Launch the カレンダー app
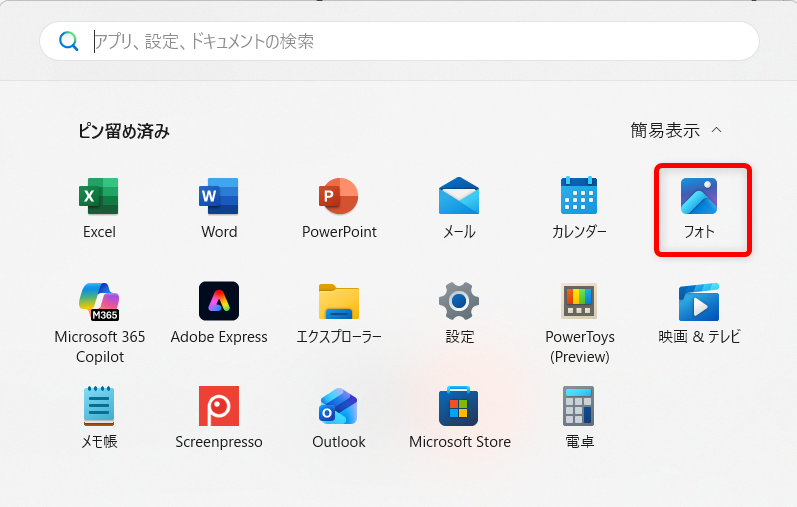 tap(579, 208)
